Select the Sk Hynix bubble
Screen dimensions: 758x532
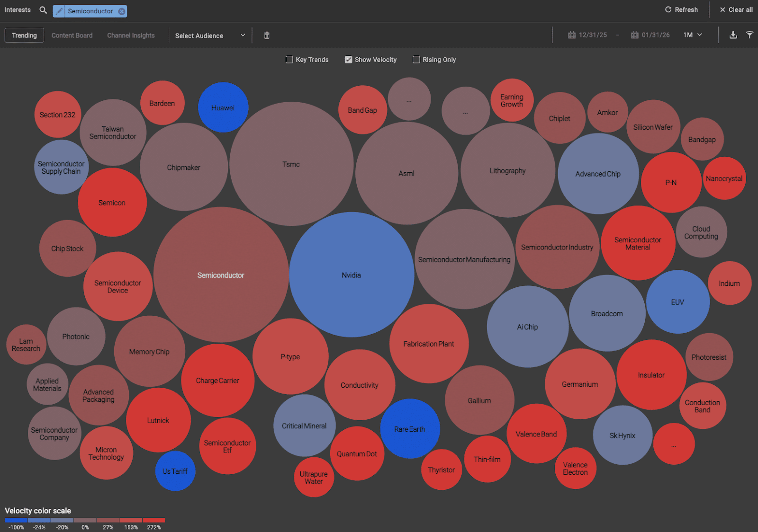[623, 435]
